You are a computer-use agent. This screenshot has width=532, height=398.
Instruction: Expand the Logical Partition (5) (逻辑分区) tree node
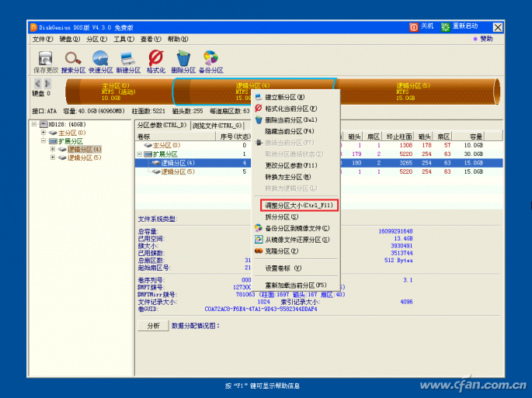click(53, 157)
